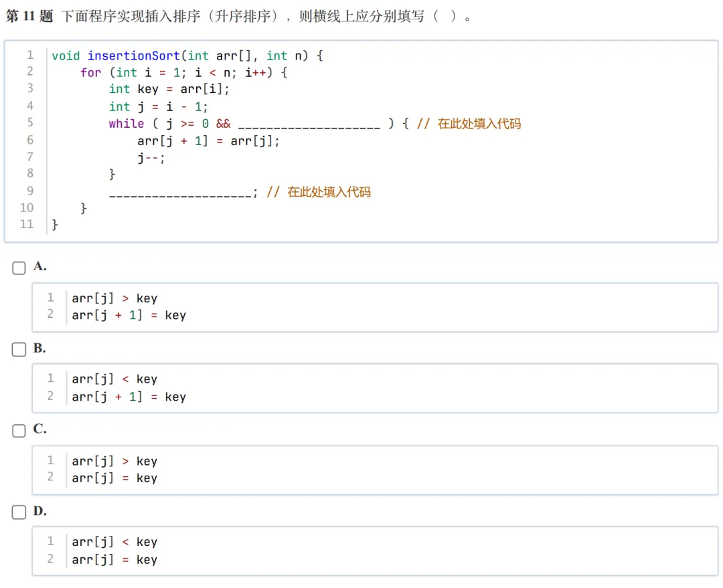Screen dimensions: 723x588
Task: Click option D's 'arr[j] = key' line
Action: (114, 560)
